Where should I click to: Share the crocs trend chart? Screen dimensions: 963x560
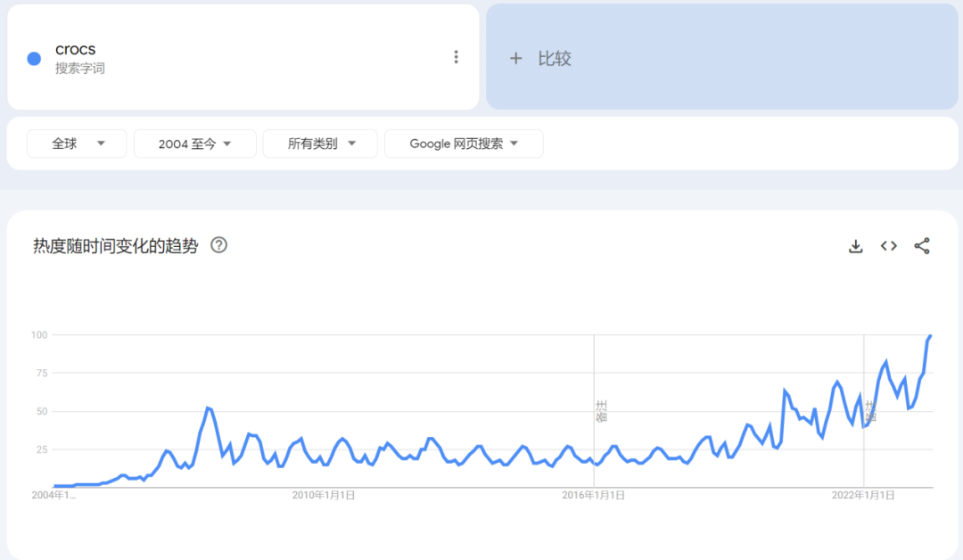921,245
